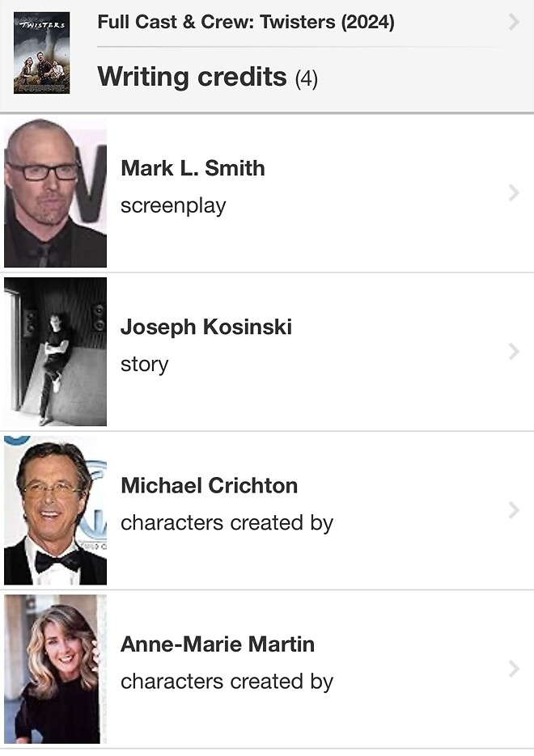Click the chevron arrow in the header bar
This screenshot has width=534, height=756.
514,22
